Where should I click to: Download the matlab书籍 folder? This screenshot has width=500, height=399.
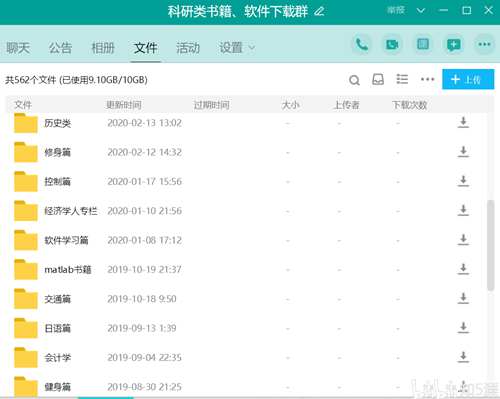[x=463, y=269]
